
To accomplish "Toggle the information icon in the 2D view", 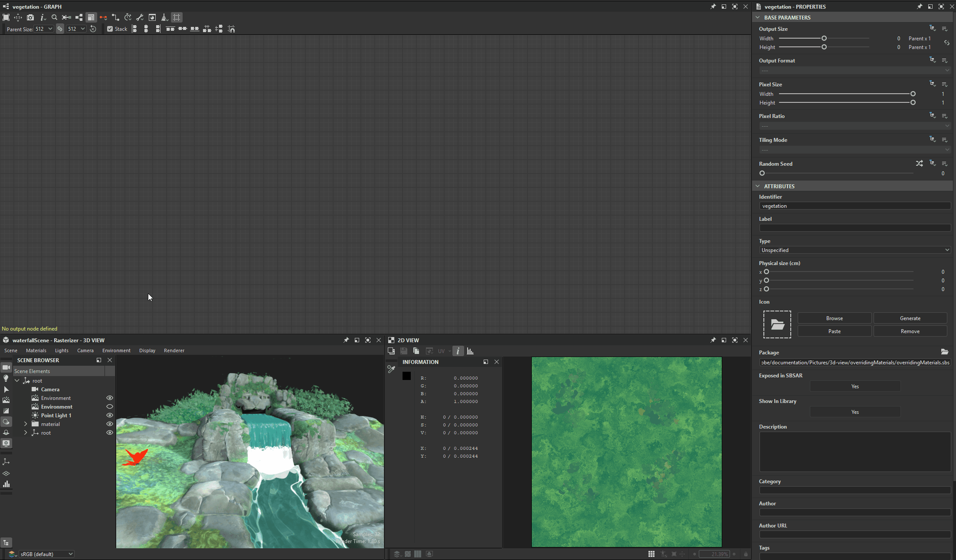I will pyautogui.click(x=458, y=351).
